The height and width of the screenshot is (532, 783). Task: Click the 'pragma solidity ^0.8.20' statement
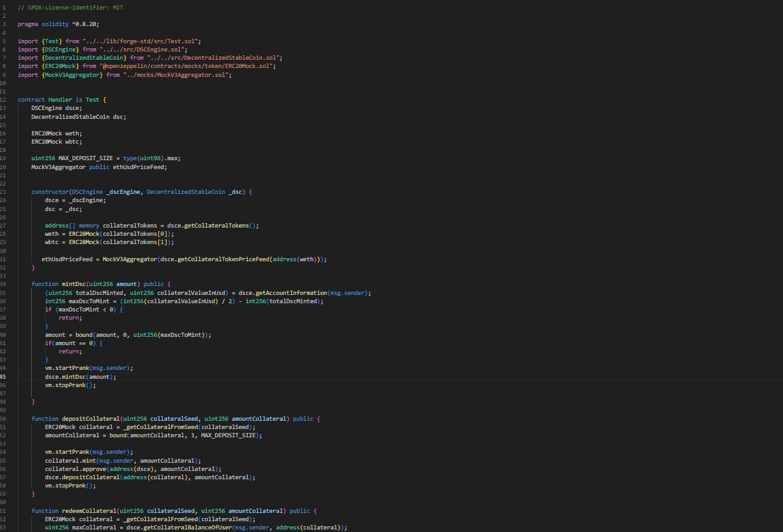coord(58,24)
